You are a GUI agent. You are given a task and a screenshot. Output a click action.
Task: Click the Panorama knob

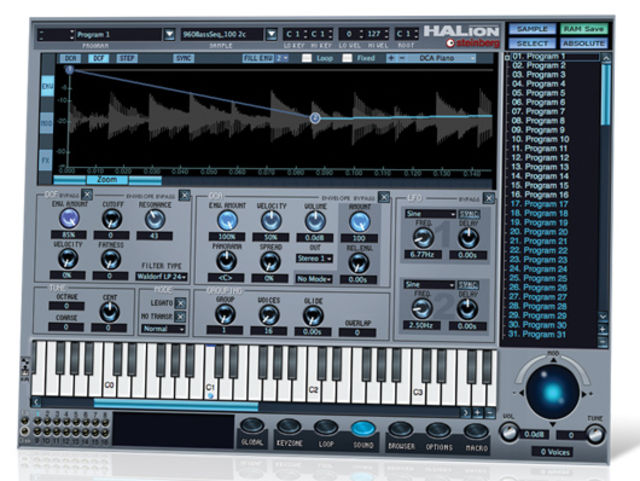(x=226, y=261)
